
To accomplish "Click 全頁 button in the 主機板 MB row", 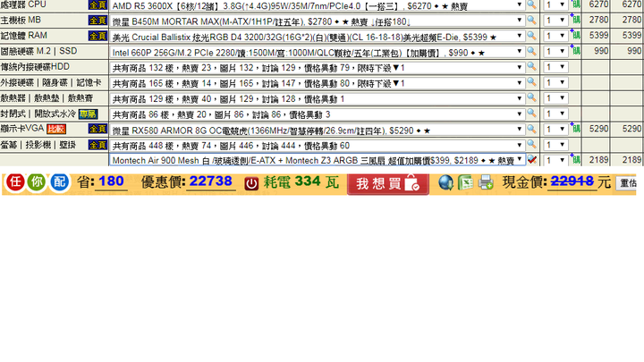I will [97, 20].
